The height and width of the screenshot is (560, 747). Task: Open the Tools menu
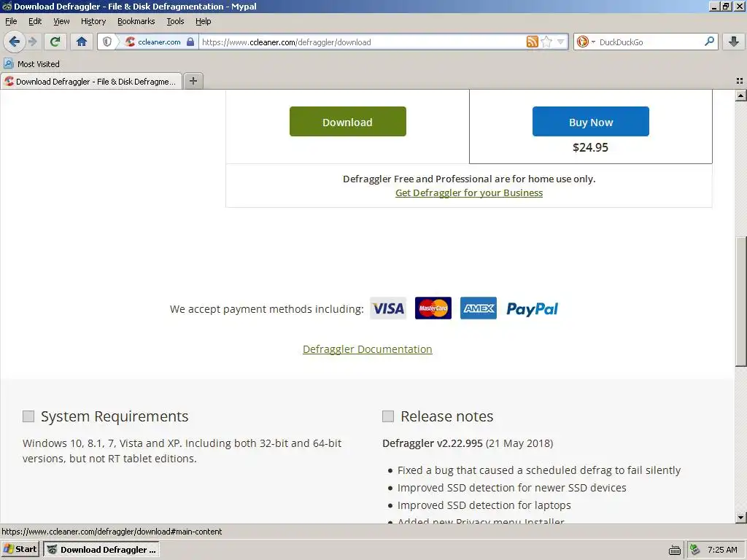tap(175, 21)
